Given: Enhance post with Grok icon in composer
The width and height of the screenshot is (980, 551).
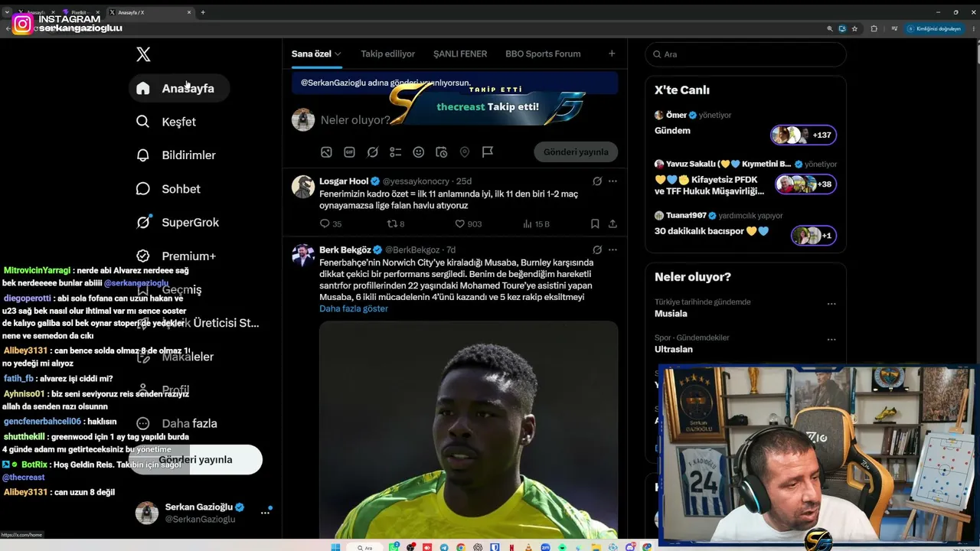Looking at the screenshot, I should [372, 152].
